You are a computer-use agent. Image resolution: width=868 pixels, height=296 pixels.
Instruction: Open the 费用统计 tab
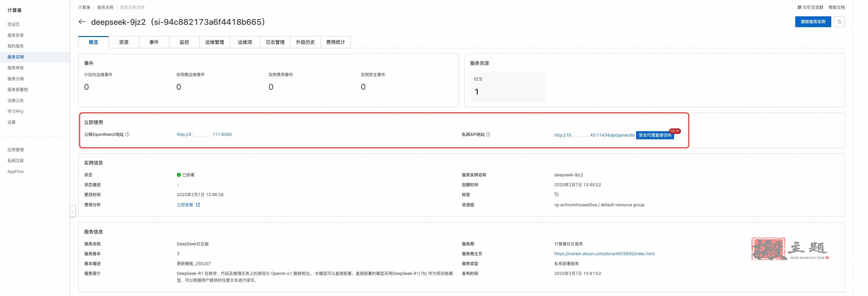(336, 42)
